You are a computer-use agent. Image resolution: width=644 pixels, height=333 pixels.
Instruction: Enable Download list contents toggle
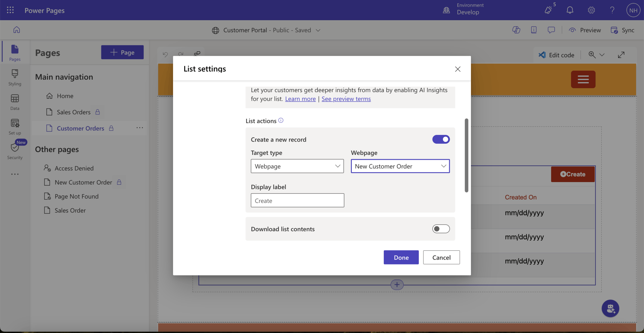tap(441, 229)
